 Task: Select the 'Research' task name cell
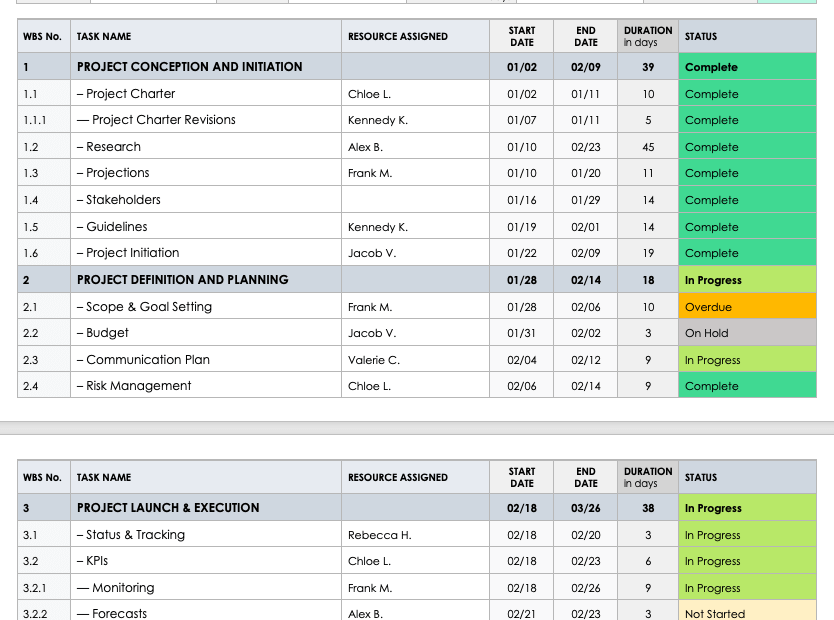tap(206, 146)
